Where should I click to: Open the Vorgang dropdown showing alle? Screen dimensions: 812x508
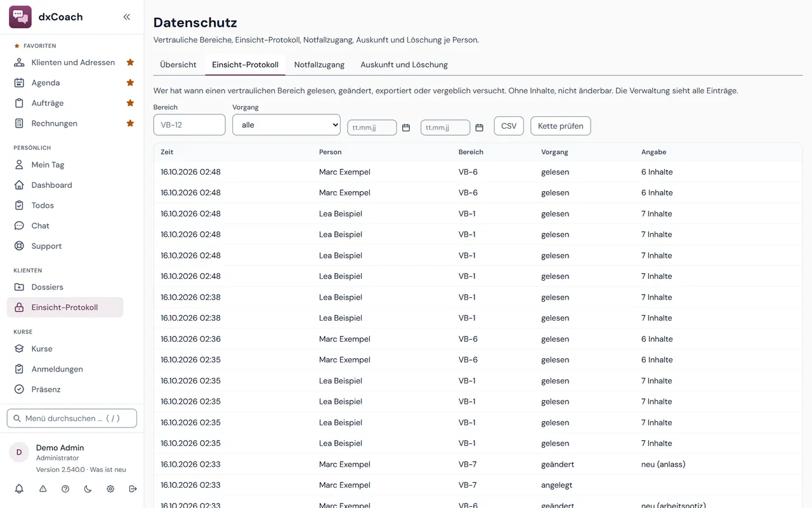287,125
